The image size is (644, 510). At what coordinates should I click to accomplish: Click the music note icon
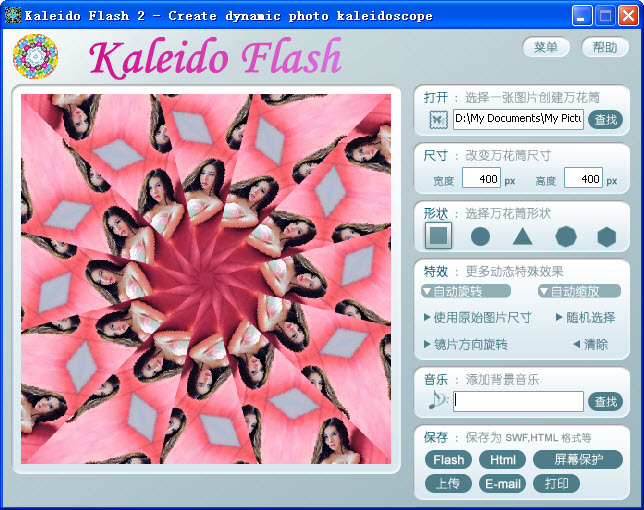(437, 400)
